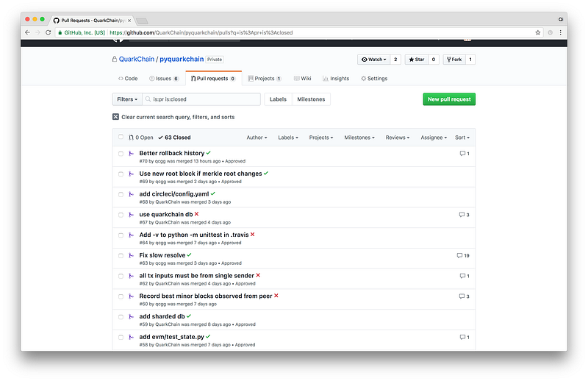Open the QuarkChain organization link
This screenshot has width=588, height=381.
click(x=137, y=59)
